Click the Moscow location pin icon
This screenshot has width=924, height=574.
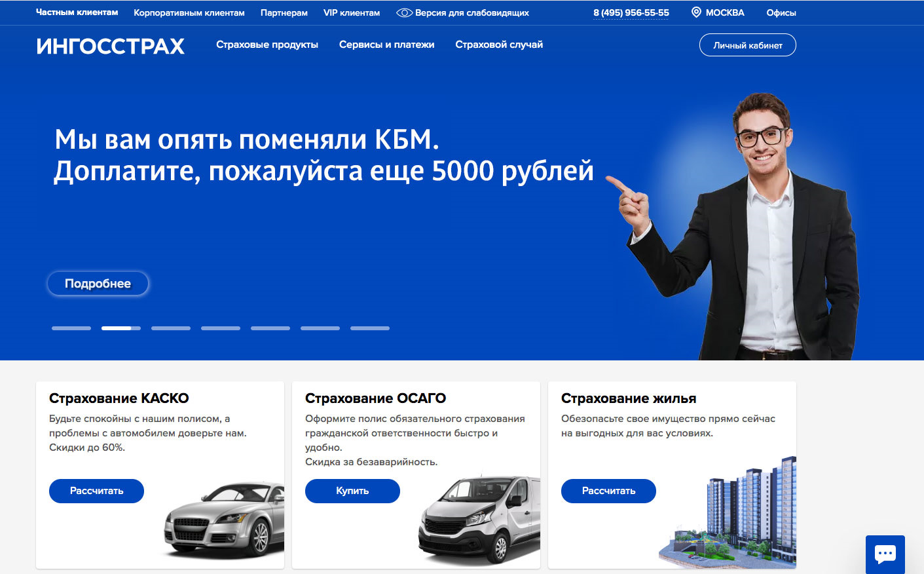[x=696, y=12]
